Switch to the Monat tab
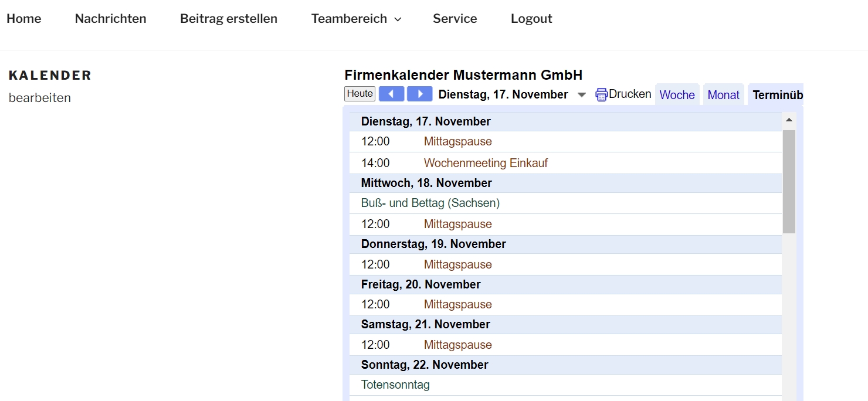This screenshot has width=868, height=401. point(723,95)
